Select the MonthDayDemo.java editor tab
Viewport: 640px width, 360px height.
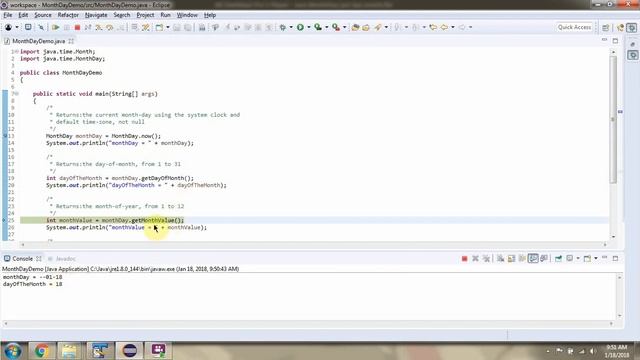coord(38,41)
